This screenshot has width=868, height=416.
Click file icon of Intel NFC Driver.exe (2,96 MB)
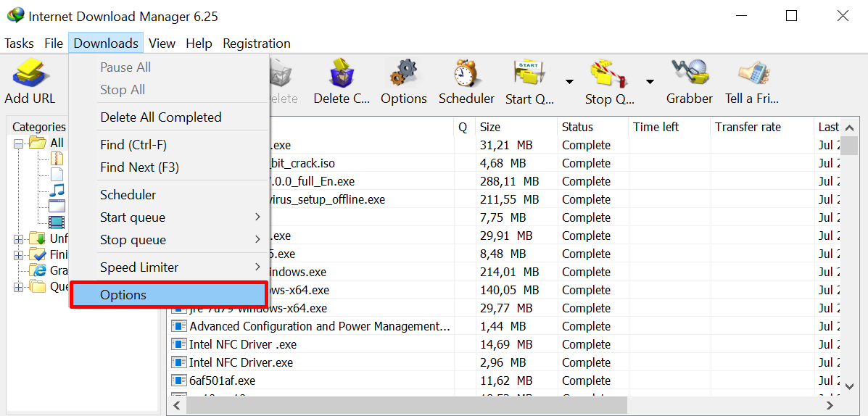click(x=179, y=362)
